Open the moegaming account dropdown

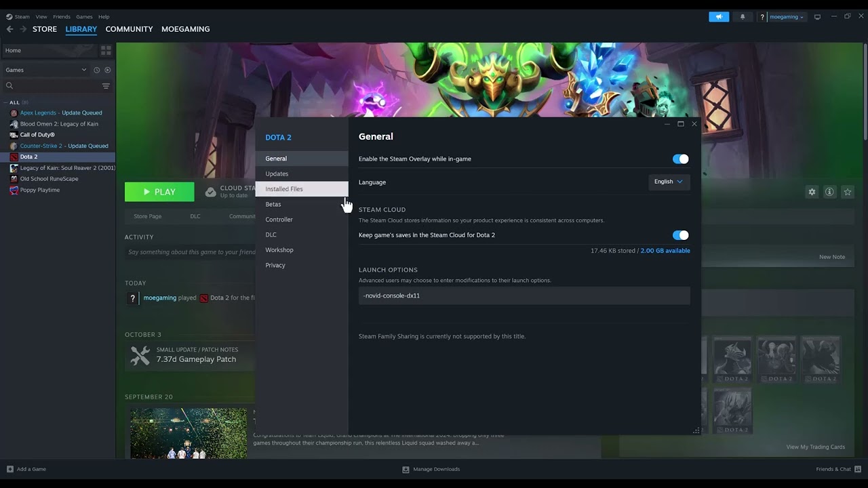[x=787, y=17]
